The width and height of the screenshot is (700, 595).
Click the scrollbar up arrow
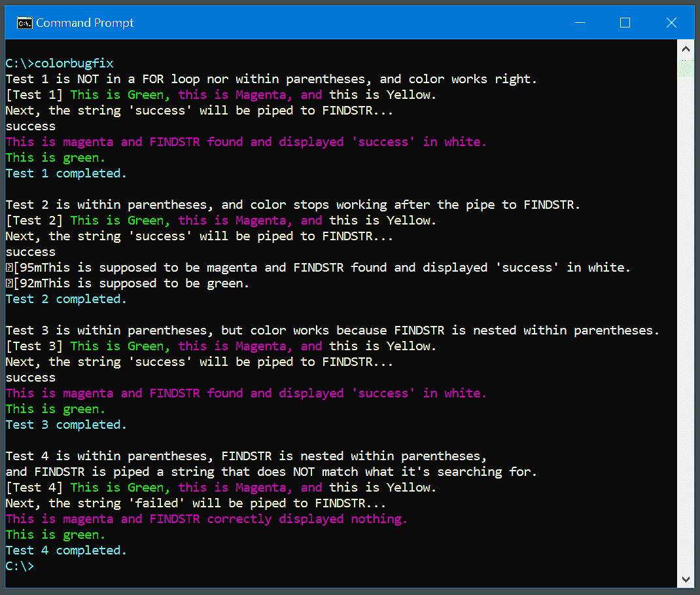(686, 48)
